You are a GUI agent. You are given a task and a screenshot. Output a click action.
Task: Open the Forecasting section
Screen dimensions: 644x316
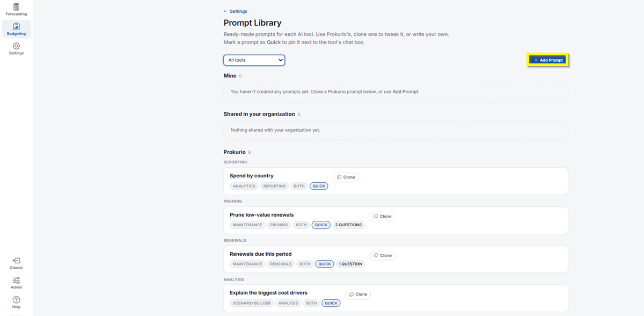(x=16, y=10)
